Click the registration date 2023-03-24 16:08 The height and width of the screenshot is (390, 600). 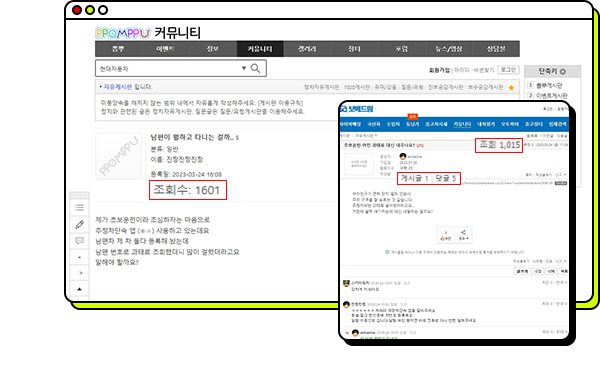197,174
